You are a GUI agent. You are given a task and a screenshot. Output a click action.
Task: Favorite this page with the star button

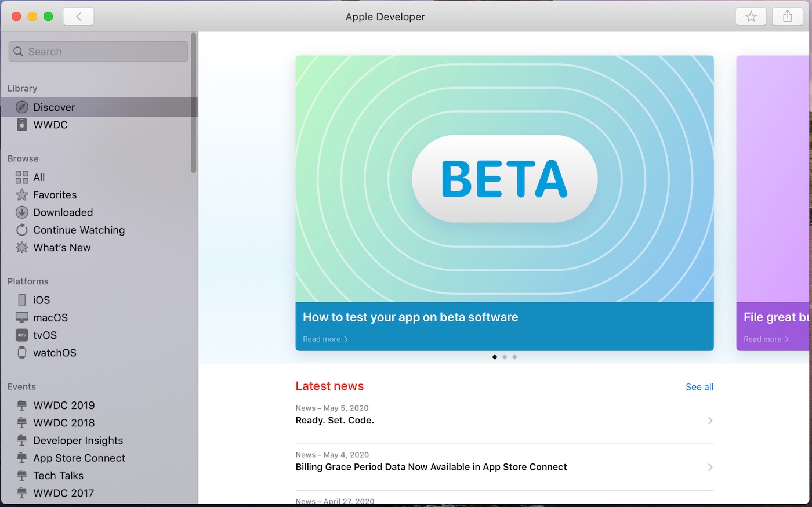pos(751,16)
